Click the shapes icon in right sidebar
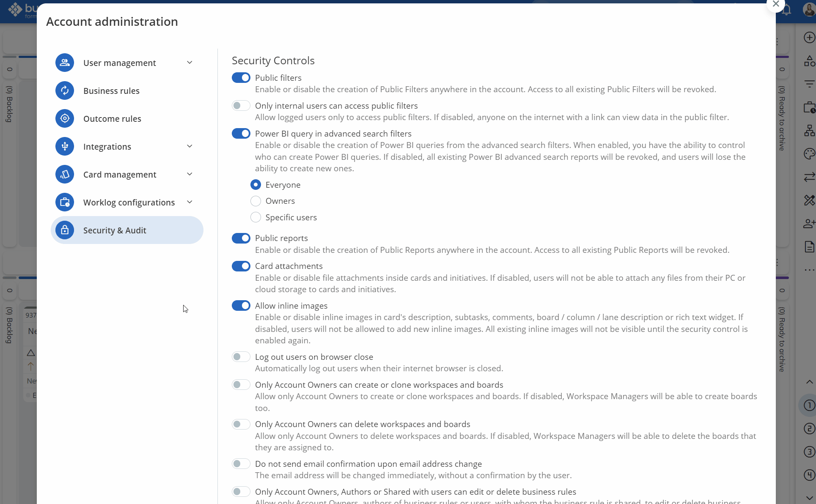Viewport: 816px width, 504px height. click(809, 61)
